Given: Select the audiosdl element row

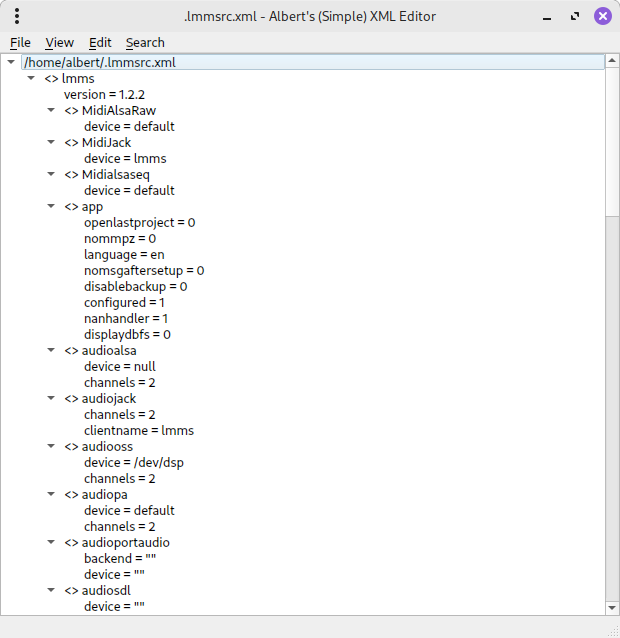Looking at the screenshot, I should pos(97,591).
